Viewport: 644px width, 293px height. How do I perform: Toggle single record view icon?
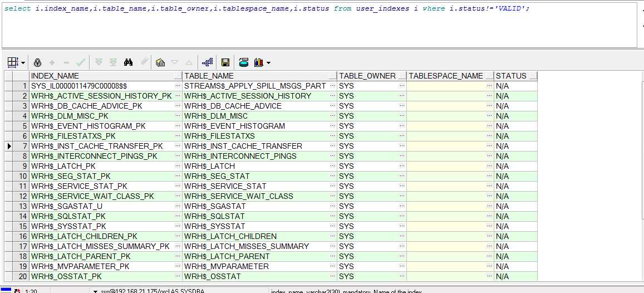pos(160,63)
